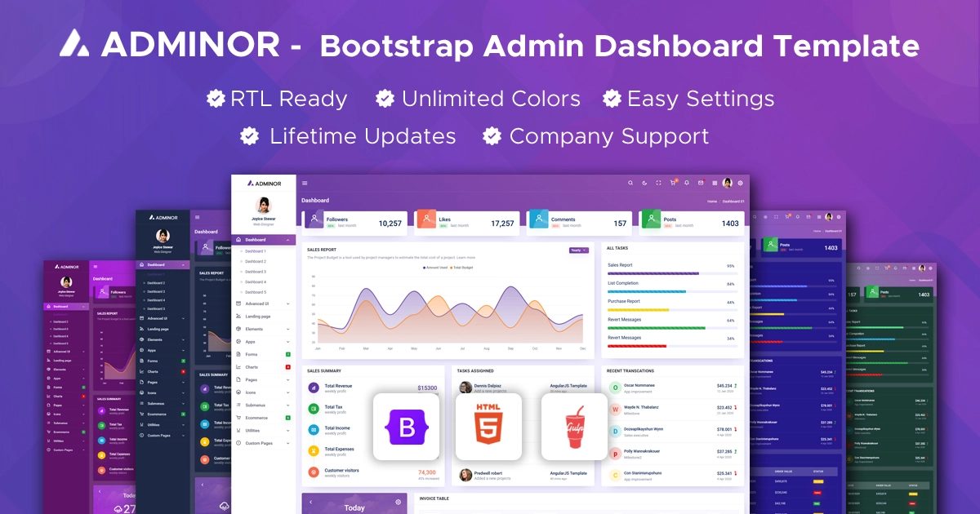Screen dimensions: 980x514
Task: Expand the Utilities sidebar menu
Action: [x=263, y=430]
